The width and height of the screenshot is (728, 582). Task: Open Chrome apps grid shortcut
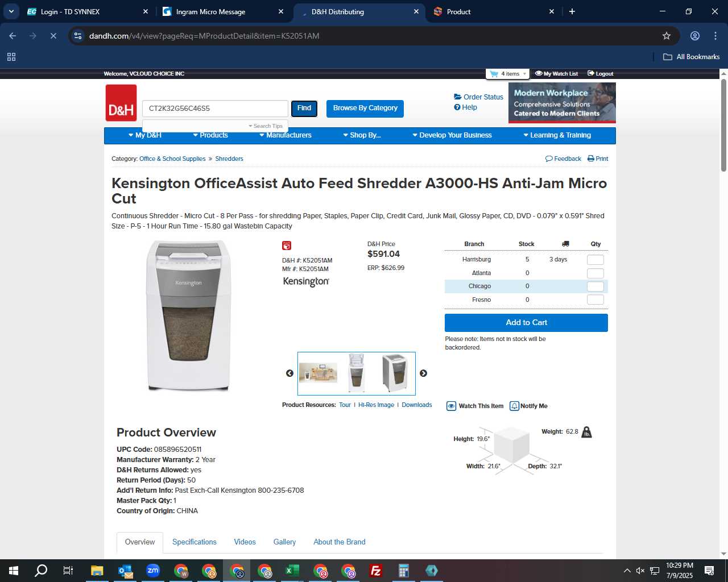(x=11, y=57)
